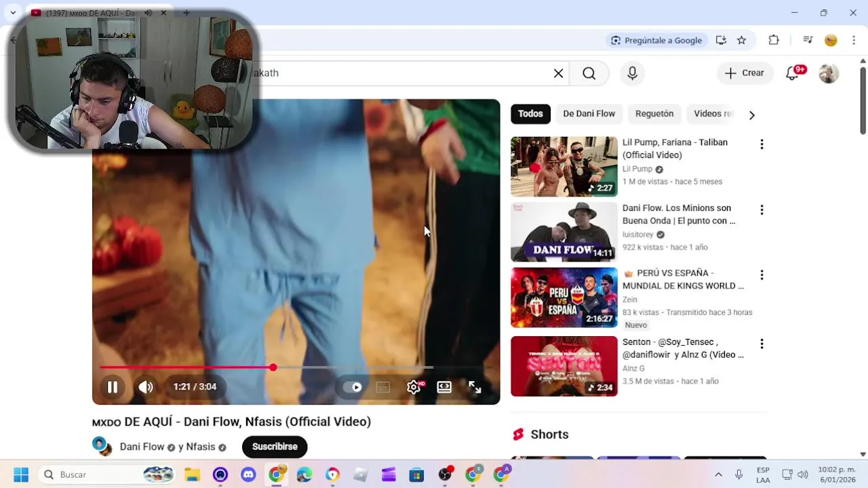Show more filter chips with arrow
Image resolution: width=868 pixels, height=488 pixels.
coord(751,115)
